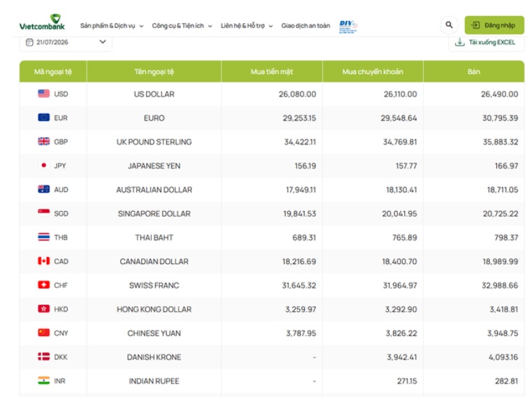Screen dimensions: 532x406
Task: Select the INDIAN RUPEE name cell
Action: pyautogui.click(x=154, y=381)
